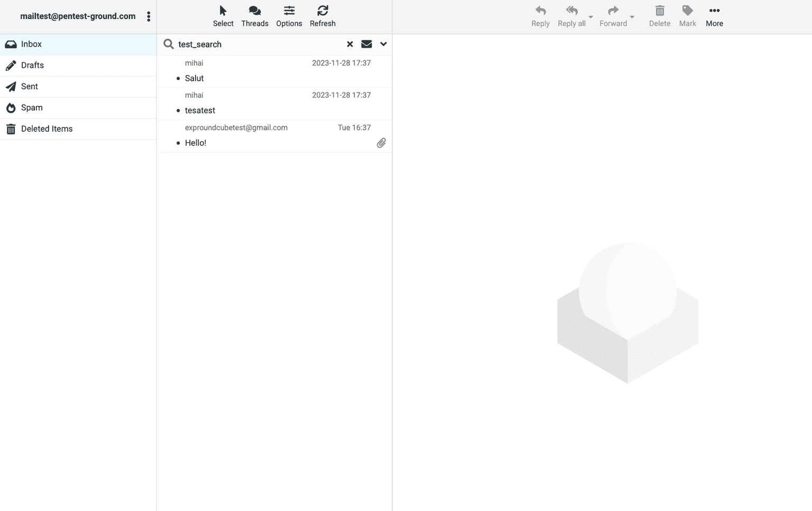Open the Reply all dropdown arrow

click(x=590, y=17)
